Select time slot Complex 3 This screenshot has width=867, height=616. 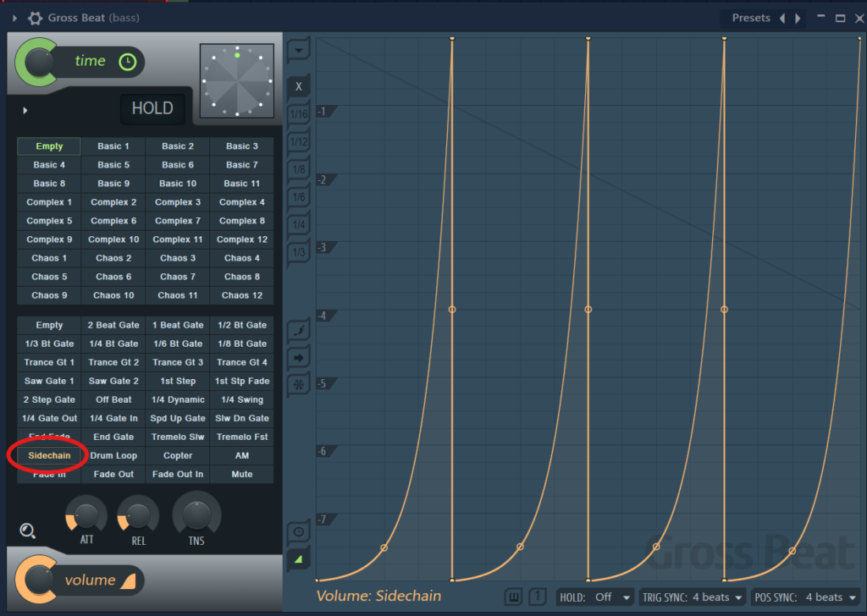[x=178, y=202]
